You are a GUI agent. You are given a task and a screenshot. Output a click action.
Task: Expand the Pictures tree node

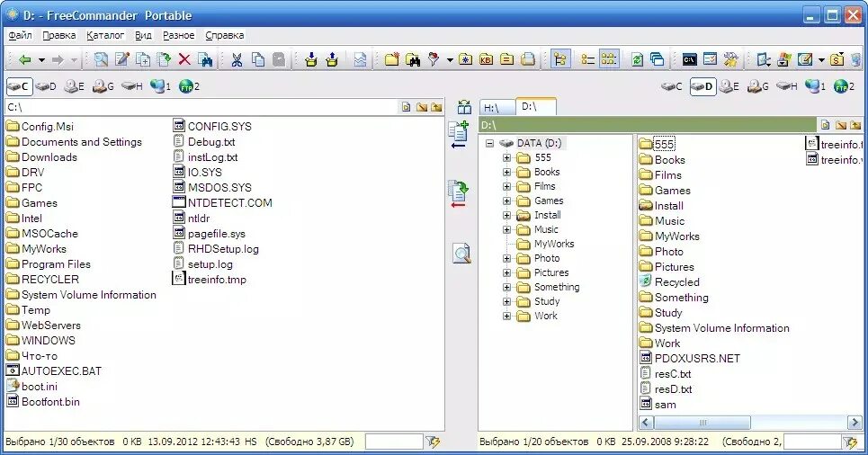click(506, 272)
